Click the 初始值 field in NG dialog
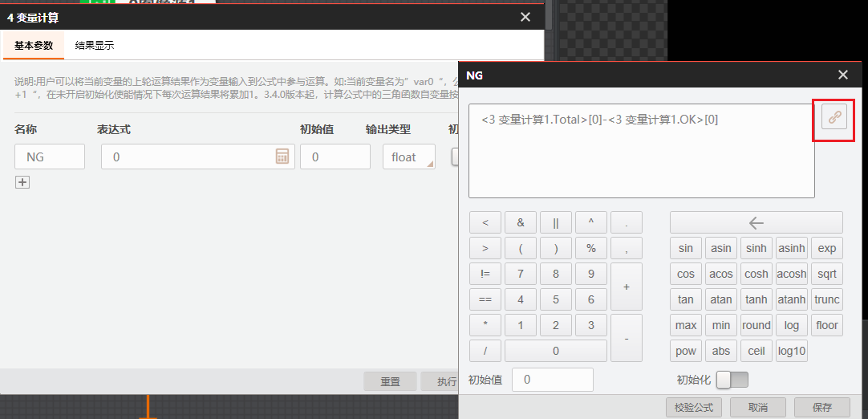Viewport: 868px width, 419px height. [x=552, y=380]
